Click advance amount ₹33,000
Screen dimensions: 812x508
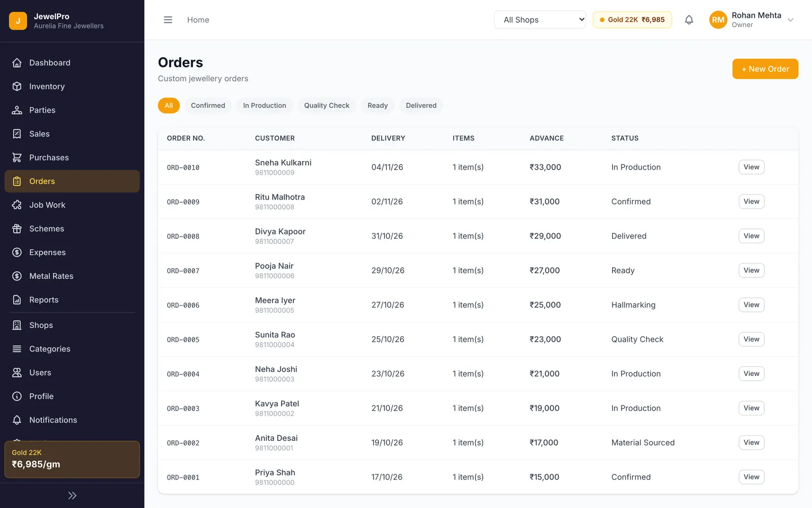click(x=545, y=167)
